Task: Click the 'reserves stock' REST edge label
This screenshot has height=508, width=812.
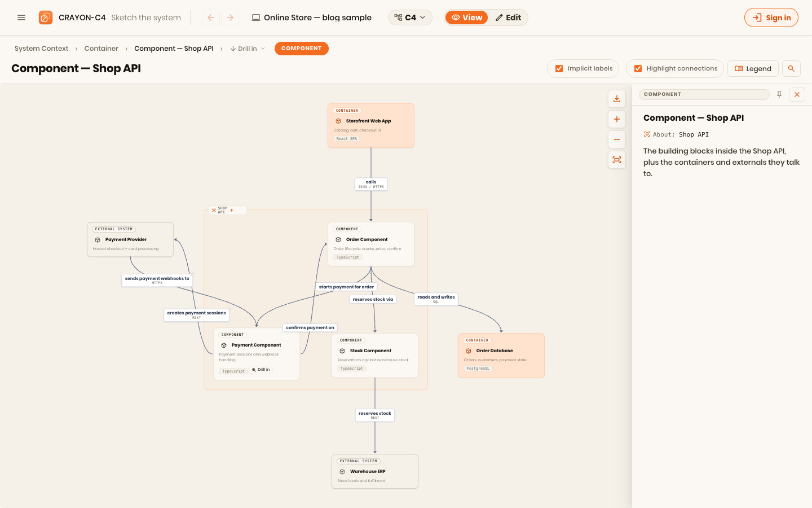Action: (375, 415)
